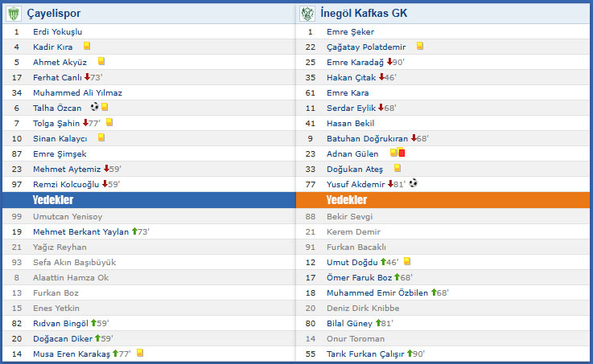Open the İnegöl Kafkas GK team link
The height and width of the screenshot is (364, 593).
[364, 13]
